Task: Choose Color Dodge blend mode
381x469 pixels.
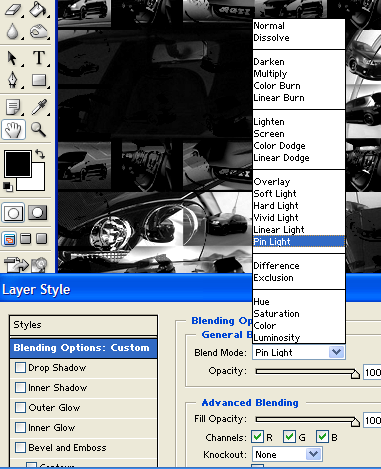Action: tap(299, 146)
